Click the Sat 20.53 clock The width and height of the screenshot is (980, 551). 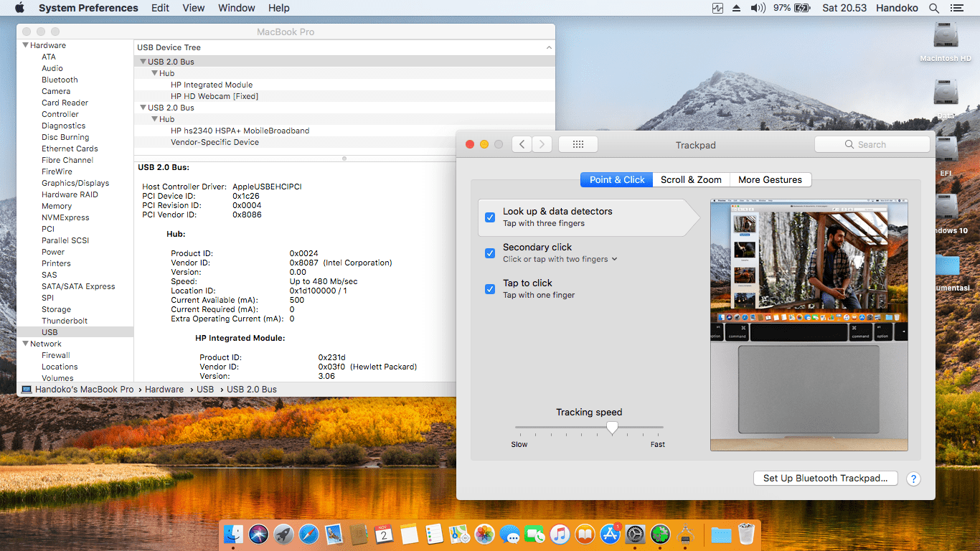844,8
